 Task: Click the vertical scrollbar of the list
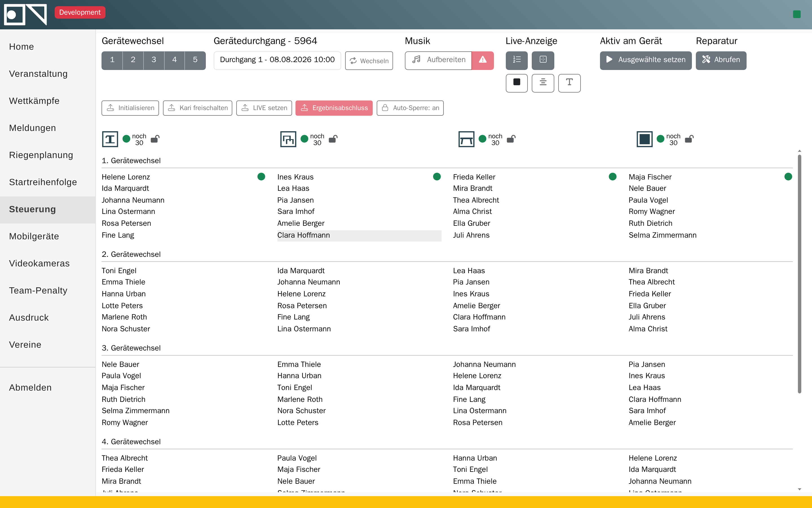[x=800, y=273]
